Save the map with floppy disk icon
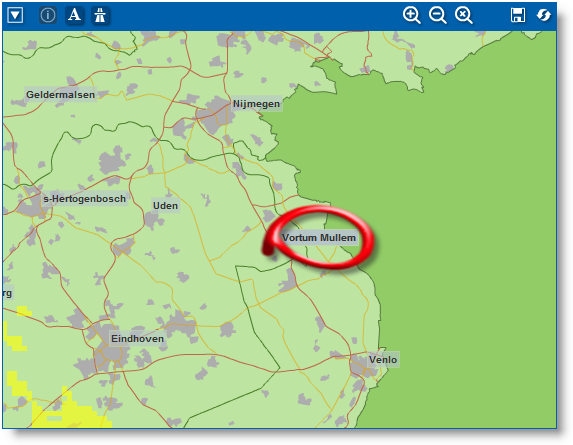 517,15
